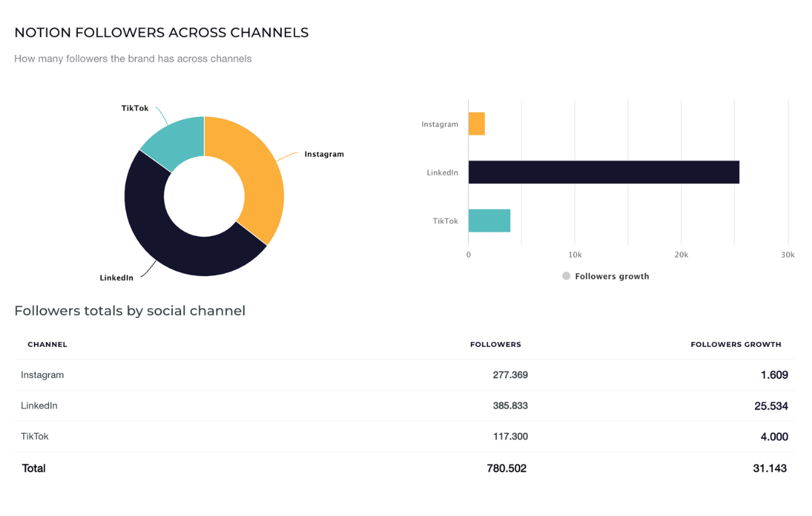
Task: Click the Notion Followers Across Channels title
Action: pyautogui.click(x=162, y=32)
